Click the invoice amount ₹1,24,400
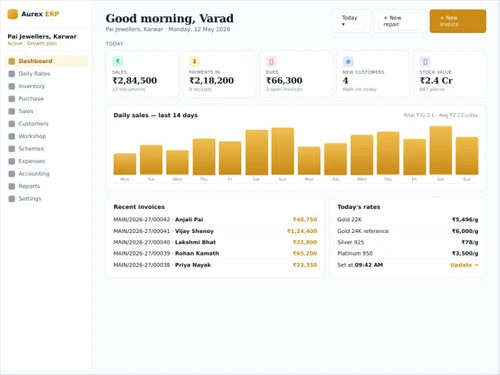 click(302, 231)
